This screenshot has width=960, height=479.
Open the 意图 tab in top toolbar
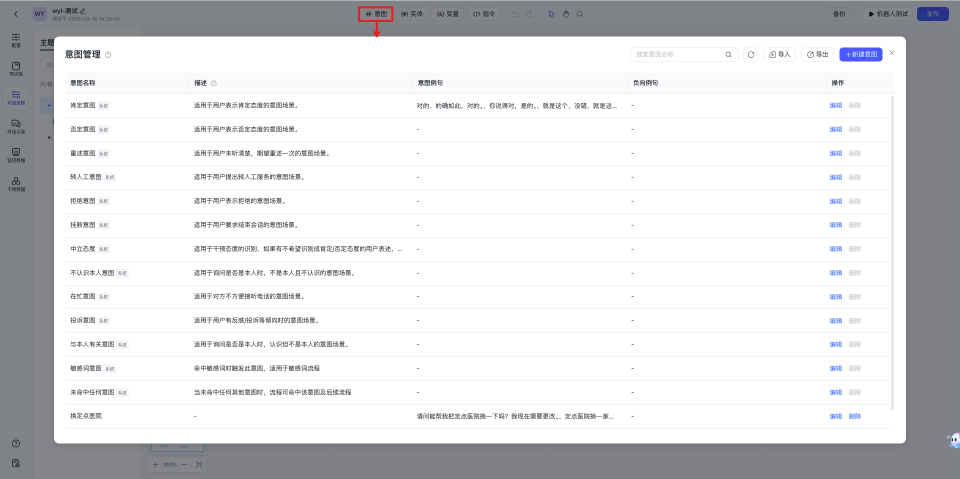point(376,14)
